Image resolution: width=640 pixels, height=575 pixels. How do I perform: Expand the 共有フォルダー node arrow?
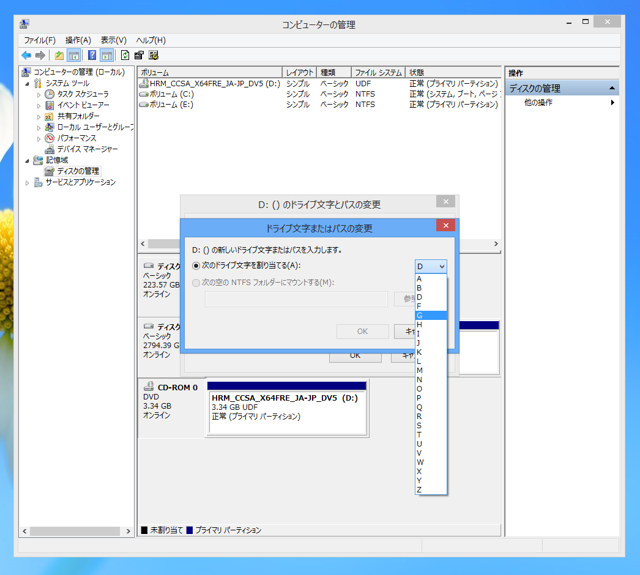click(39, 117)
